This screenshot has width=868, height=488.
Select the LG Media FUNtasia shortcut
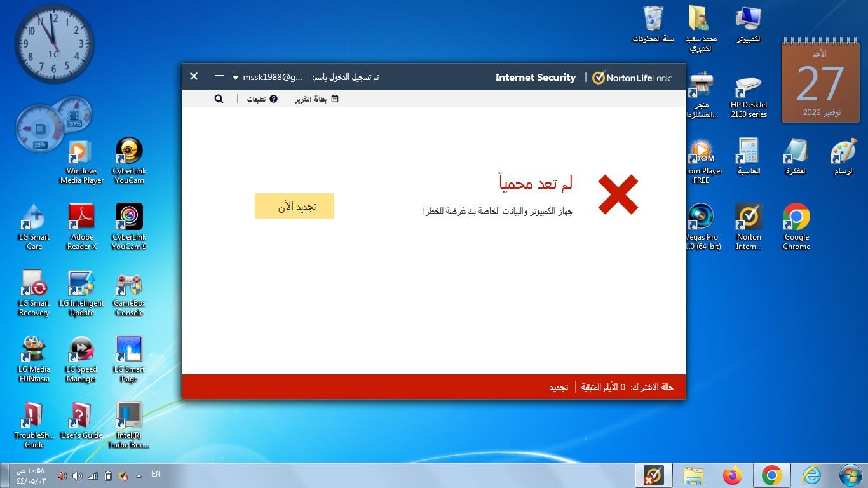point(34,359)
